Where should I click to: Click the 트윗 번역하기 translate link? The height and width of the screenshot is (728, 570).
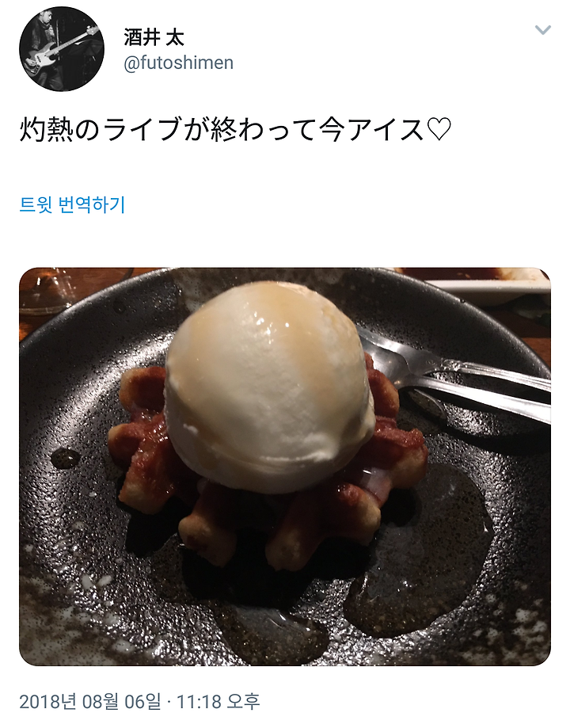point(72,204)
